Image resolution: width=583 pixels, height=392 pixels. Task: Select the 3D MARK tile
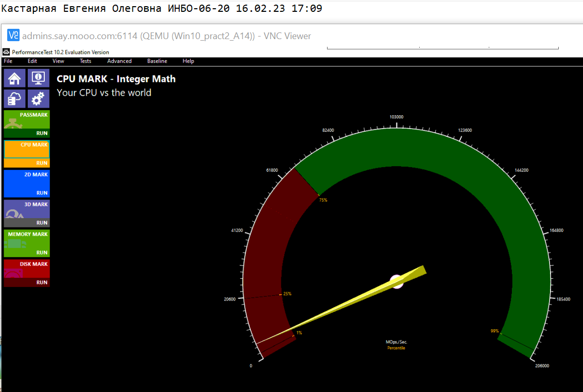(x=27, y=209)
